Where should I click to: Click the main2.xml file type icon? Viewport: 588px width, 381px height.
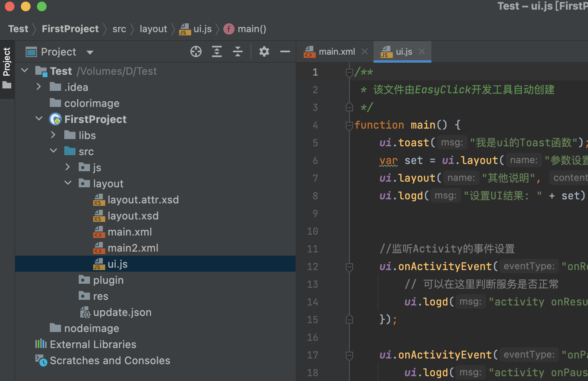tap(99, 248)
